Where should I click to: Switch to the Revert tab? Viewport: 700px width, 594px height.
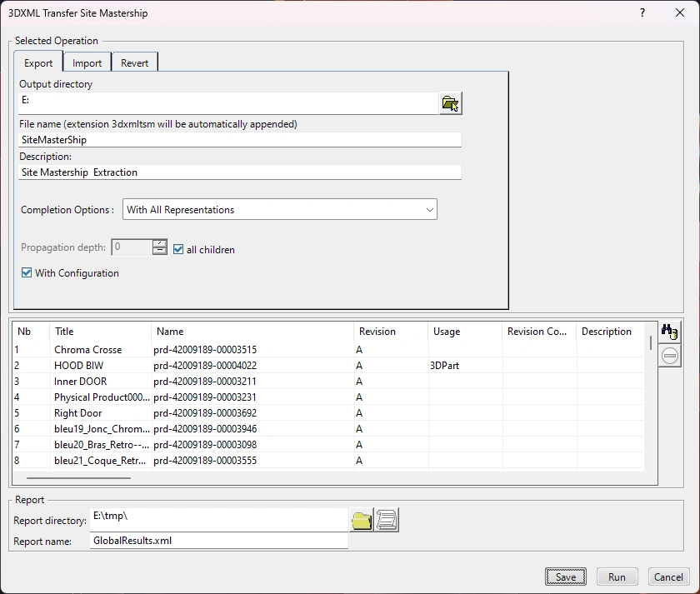click(x=134, y=63)
